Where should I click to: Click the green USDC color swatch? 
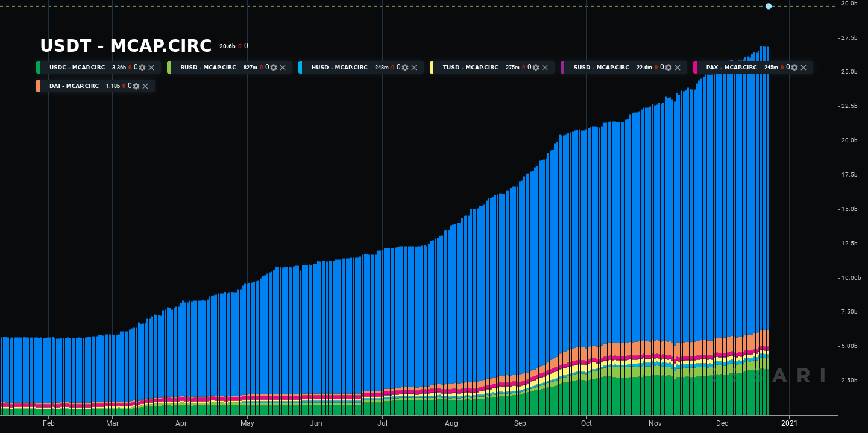coord(38,68)
